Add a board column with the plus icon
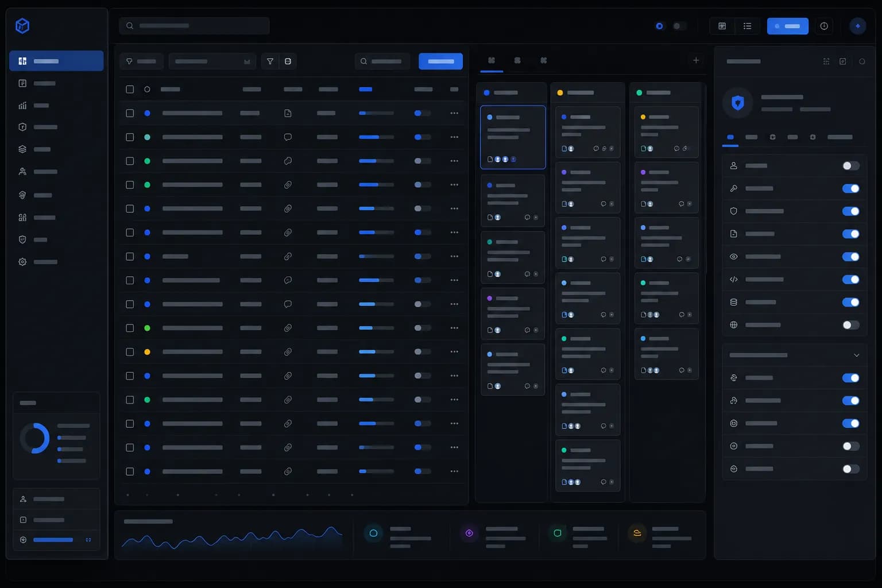882x588 pixels. pos(696,60)
